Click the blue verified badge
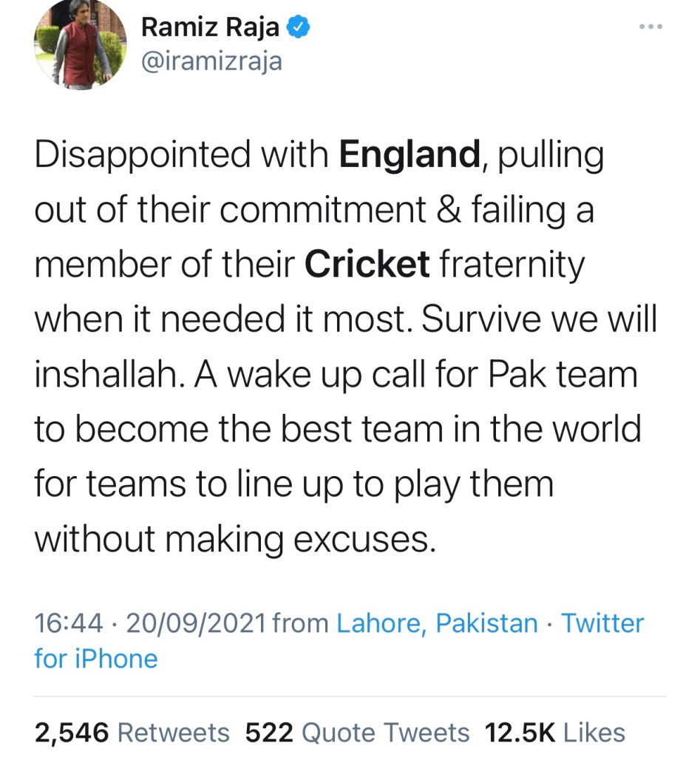 pyautogui.click(x=298, y=27)
